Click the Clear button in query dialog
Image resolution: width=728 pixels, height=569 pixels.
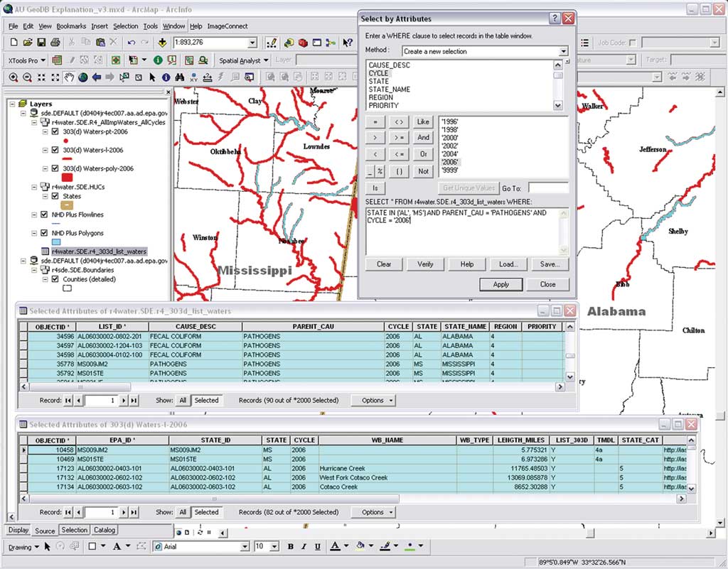384,264
